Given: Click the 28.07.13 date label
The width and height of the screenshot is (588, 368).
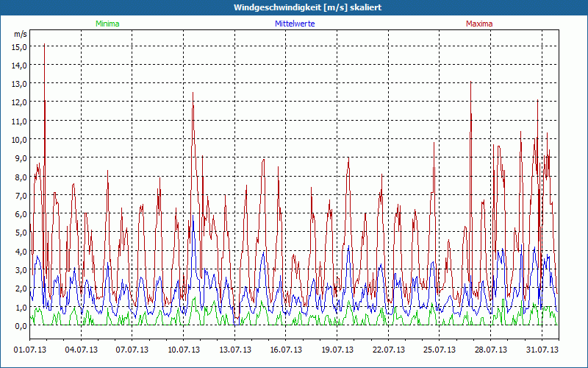Looking at the screenshot, I should (490, 350).
